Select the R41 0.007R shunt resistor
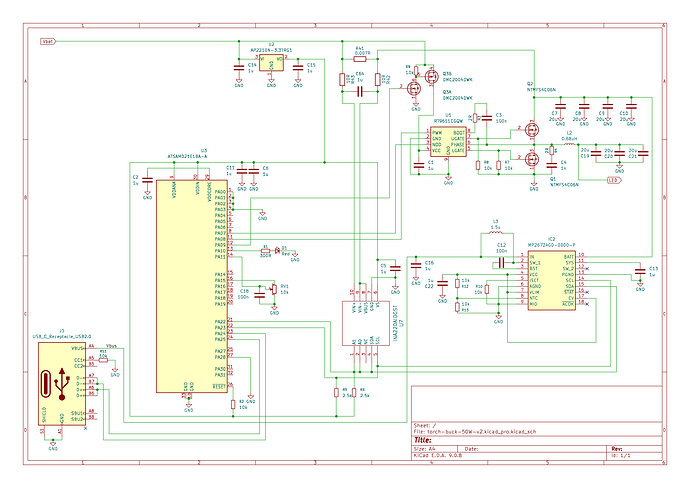 click(x=360, y=59)
